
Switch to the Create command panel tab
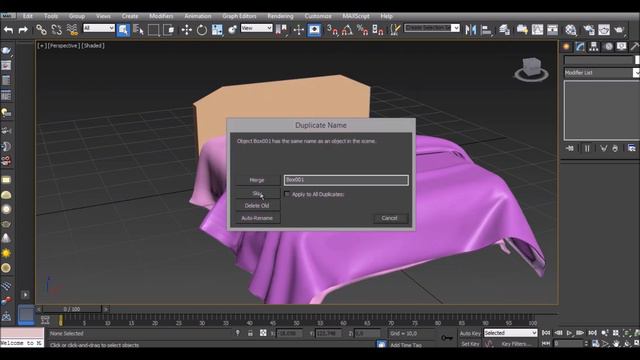pos(567,47)
